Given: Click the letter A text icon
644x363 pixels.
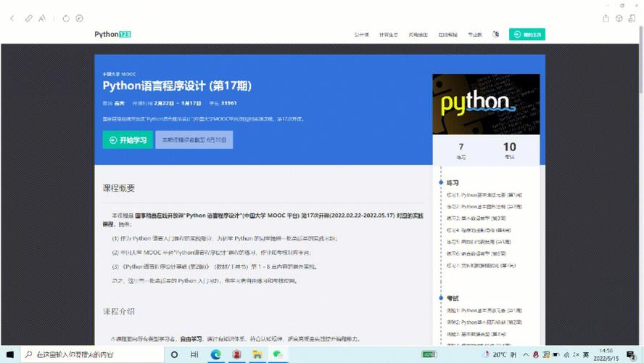Looking at the screenshot, I should (42, 18).
